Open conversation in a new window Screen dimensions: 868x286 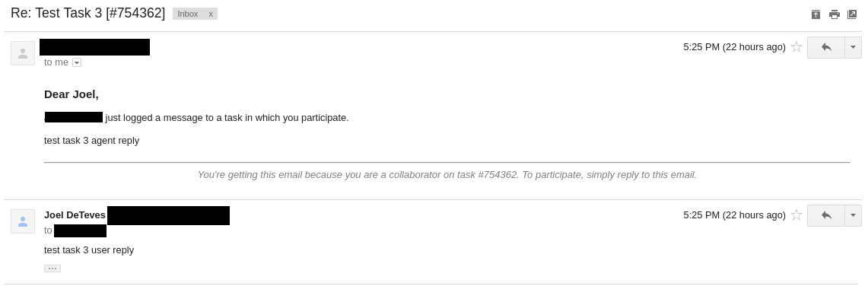pos(852,14)
